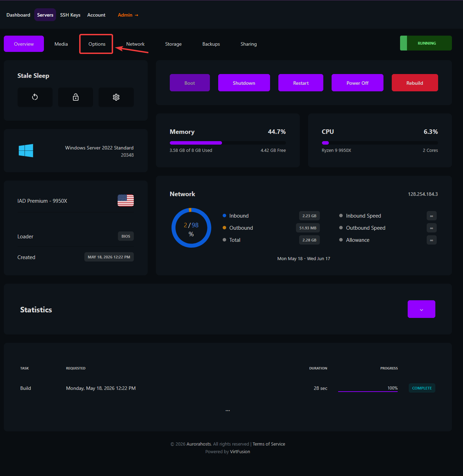Open the VirtFusion link in footer

point(240,452)
